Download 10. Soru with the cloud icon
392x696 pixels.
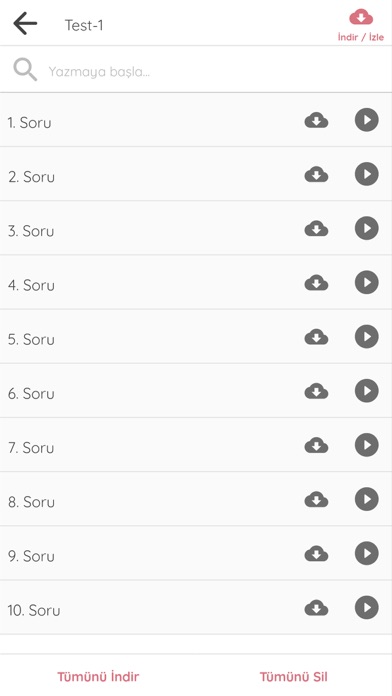coord(316,608)
